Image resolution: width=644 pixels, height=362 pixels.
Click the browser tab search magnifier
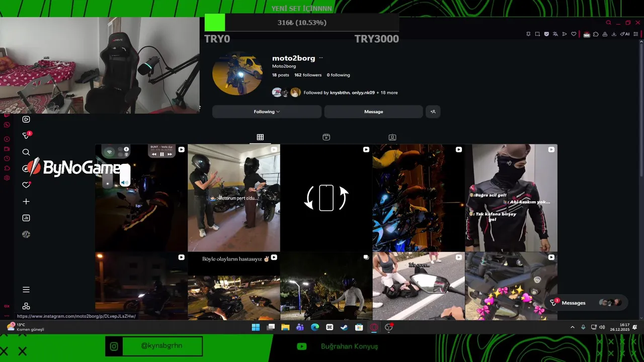pyautogui.click(x=608, y=23)
